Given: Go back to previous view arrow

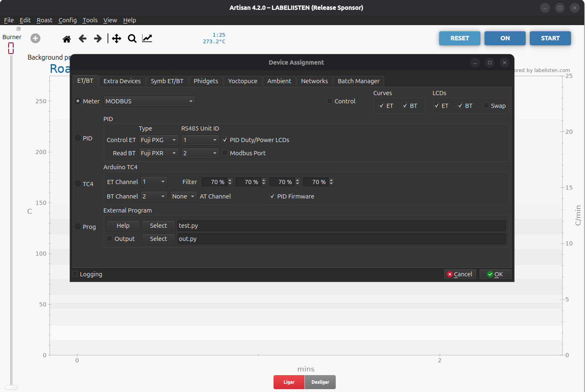Looking at the screenshot, I should (x=82, y=39).
